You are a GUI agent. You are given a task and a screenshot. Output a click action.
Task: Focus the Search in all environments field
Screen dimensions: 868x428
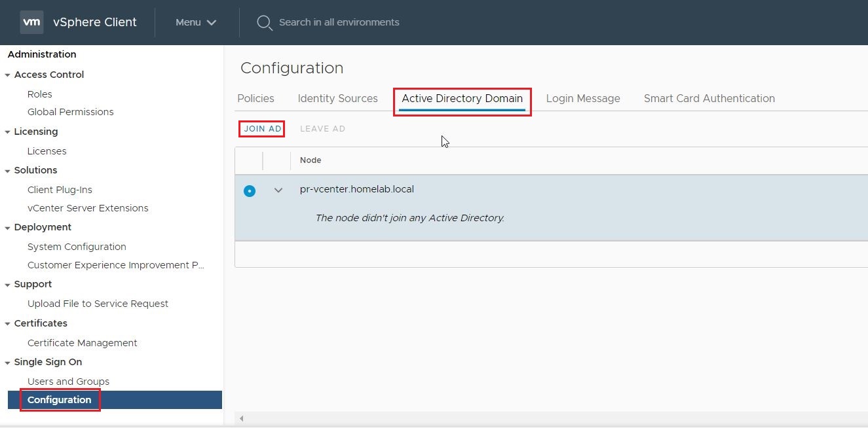pos(339,22)
